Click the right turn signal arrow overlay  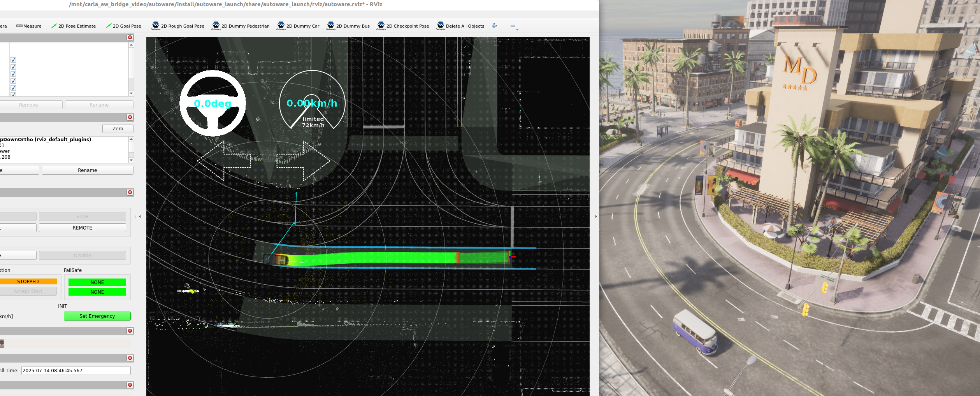pos(303,161)
